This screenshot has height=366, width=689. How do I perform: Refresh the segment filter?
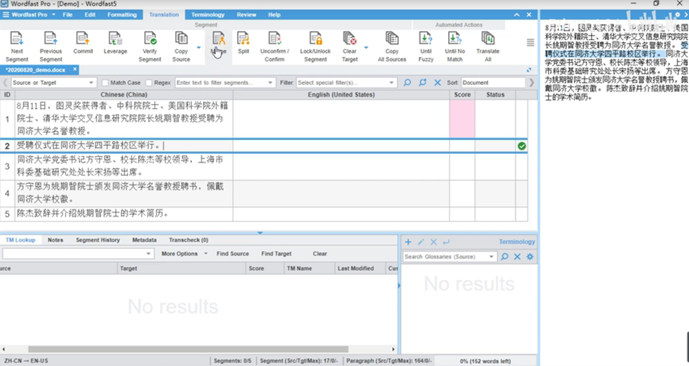click(x=423, y=83)
